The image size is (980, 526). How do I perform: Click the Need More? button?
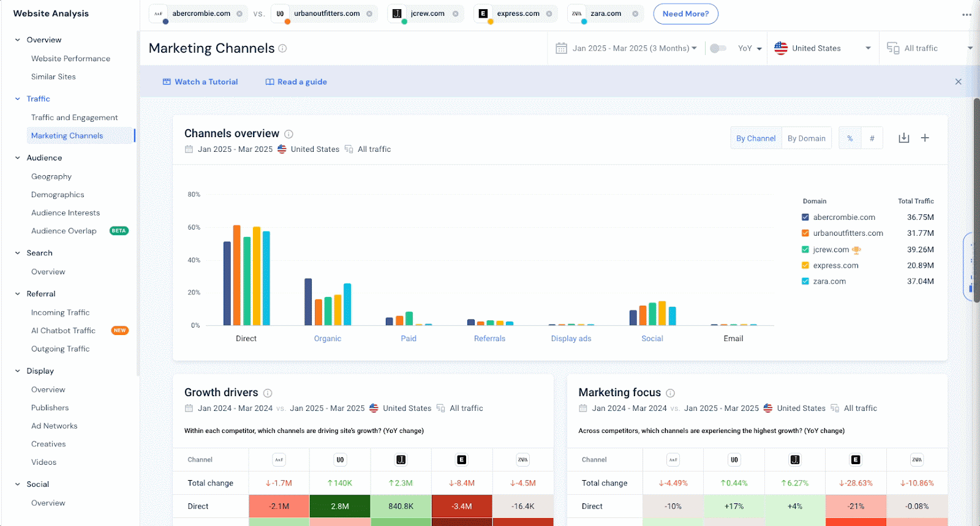pyautogui.click(x=685, y=13)
